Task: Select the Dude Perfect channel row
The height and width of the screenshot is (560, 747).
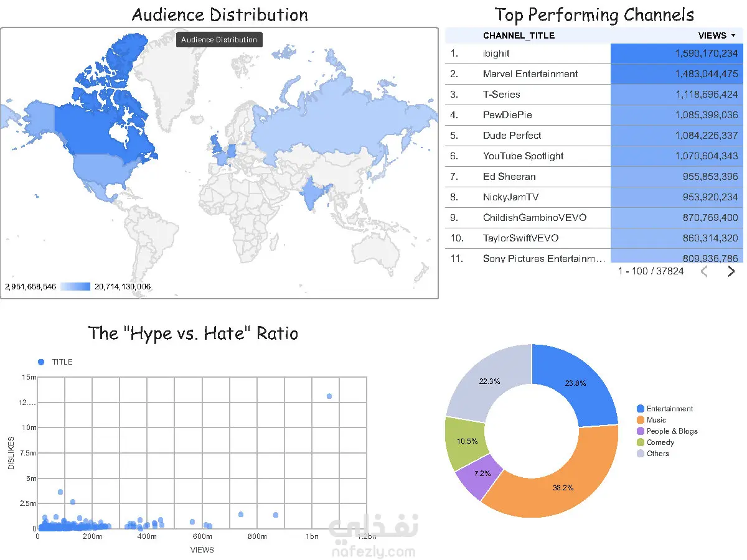Action: [594, 136]
